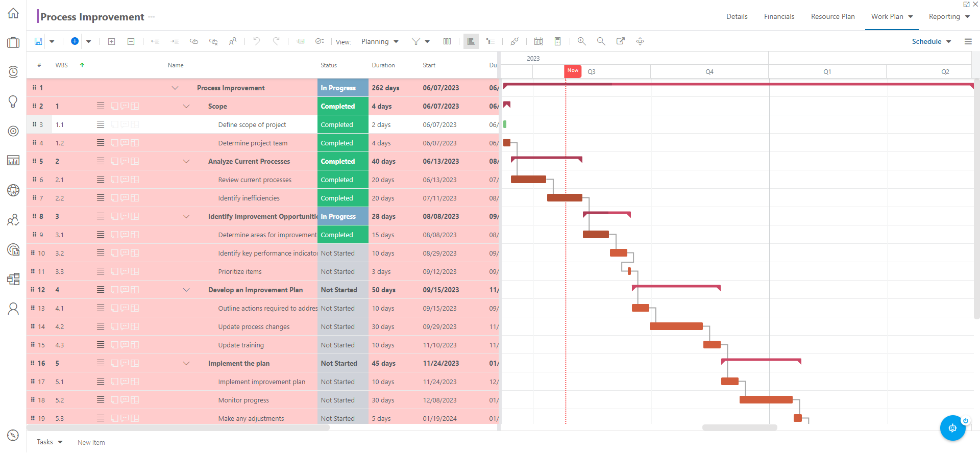Open the Filter dropdown
The height and width of the screenshot is (455, 980).
(x=421, y=41)
